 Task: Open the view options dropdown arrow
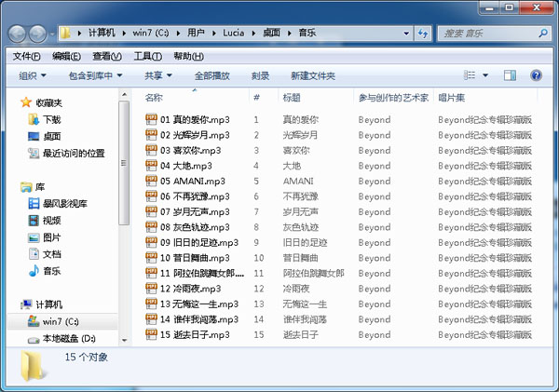pos(485,75)
